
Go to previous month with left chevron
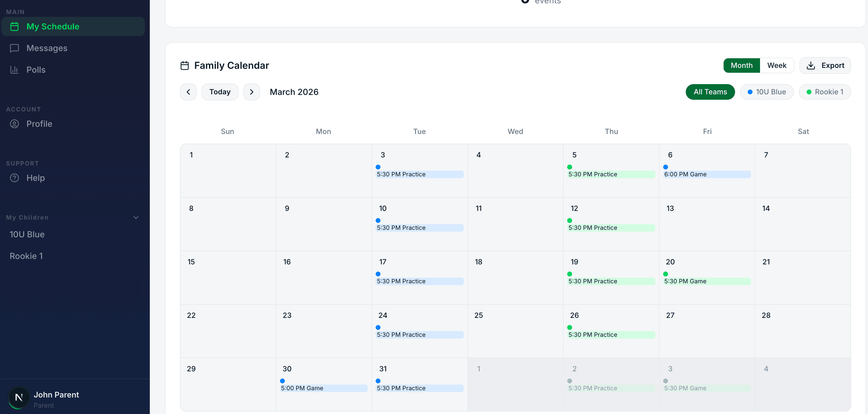(188, 92)
